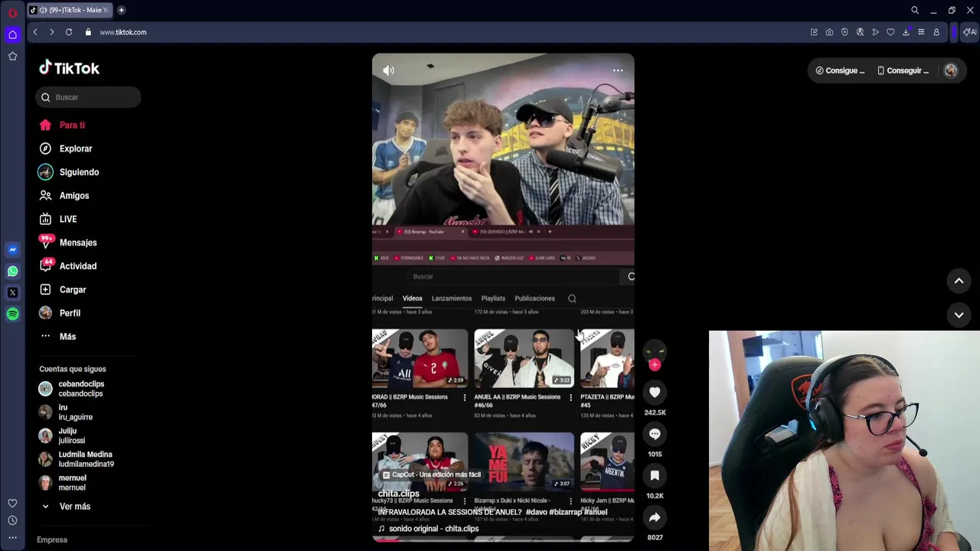Open profile avatar menu top right
This screenshot has height=551, width=980.
[951, 70]
